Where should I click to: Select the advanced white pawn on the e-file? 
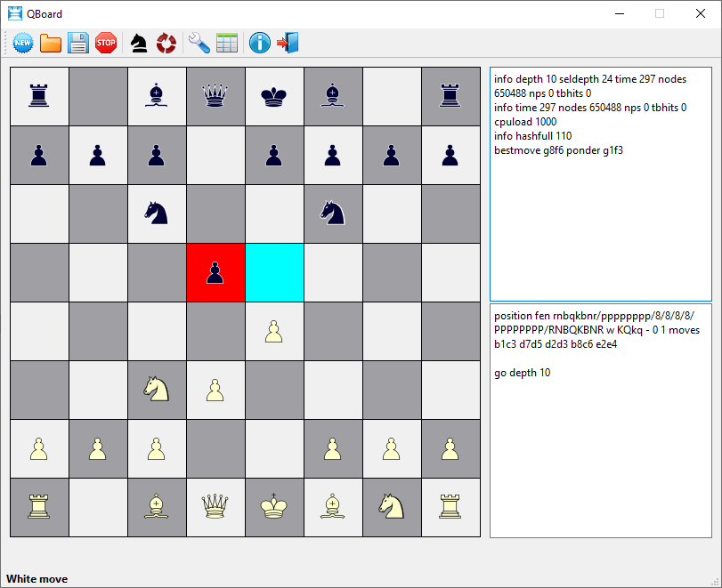[x=274, y=331]
